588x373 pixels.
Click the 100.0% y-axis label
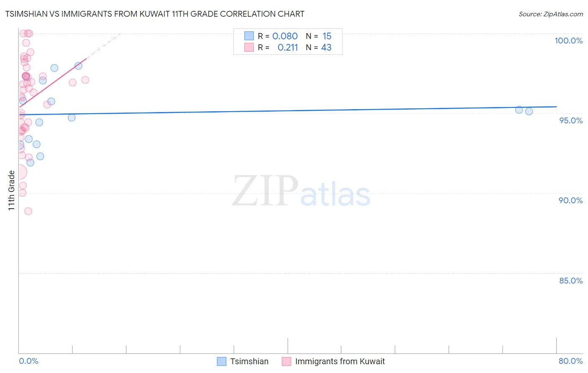(x=568, y=41)
